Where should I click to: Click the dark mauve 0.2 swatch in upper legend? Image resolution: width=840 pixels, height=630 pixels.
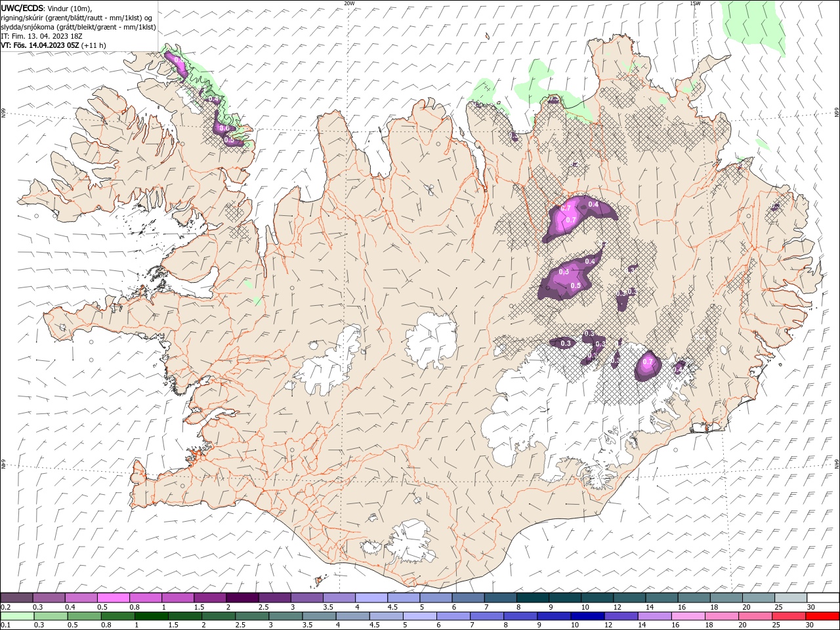point(16,598)
